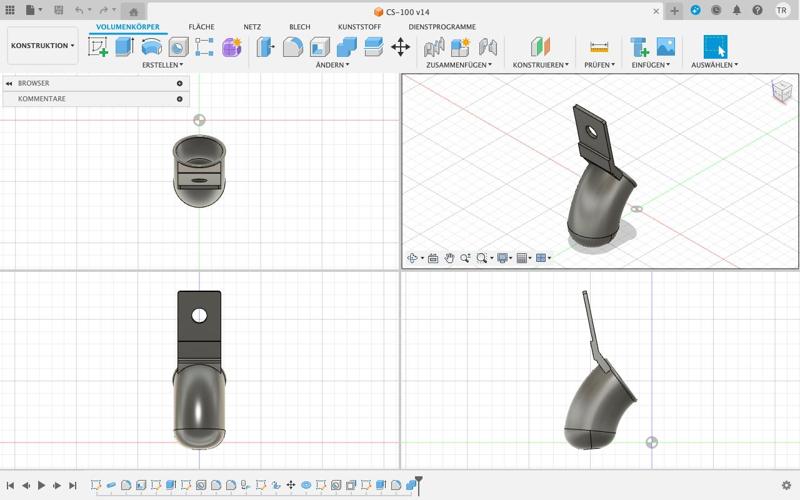This screenshot has width=800, height=500.
Task: Click the notifications bell icon
Action: (737, 10)
